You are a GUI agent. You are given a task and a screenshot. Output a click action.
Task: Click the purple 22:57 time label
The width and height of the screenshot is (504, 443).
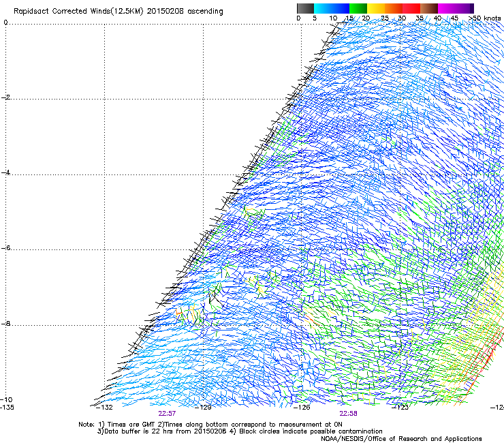[x=167, y=414]
